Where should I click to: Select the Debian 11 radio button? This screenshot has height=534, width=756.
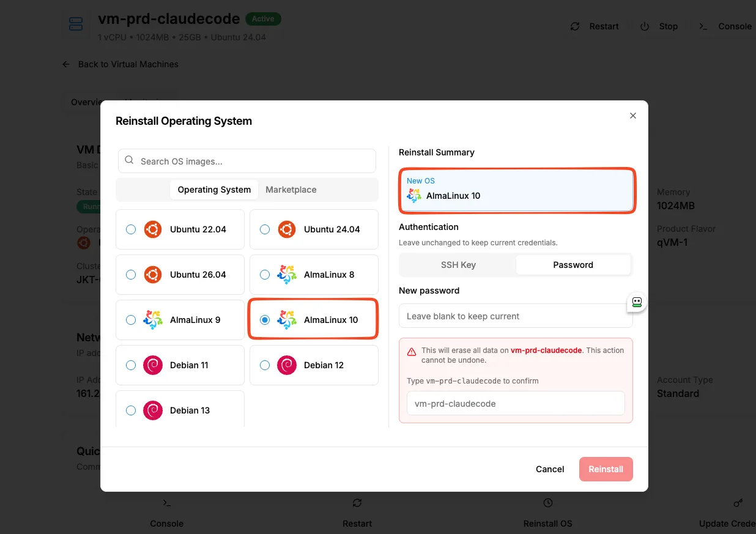tap(131, 365)
